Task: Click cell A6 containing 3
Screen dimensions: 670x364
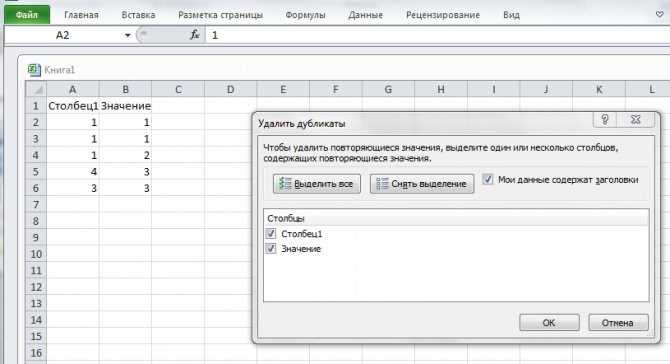Action: pos(73,188)
